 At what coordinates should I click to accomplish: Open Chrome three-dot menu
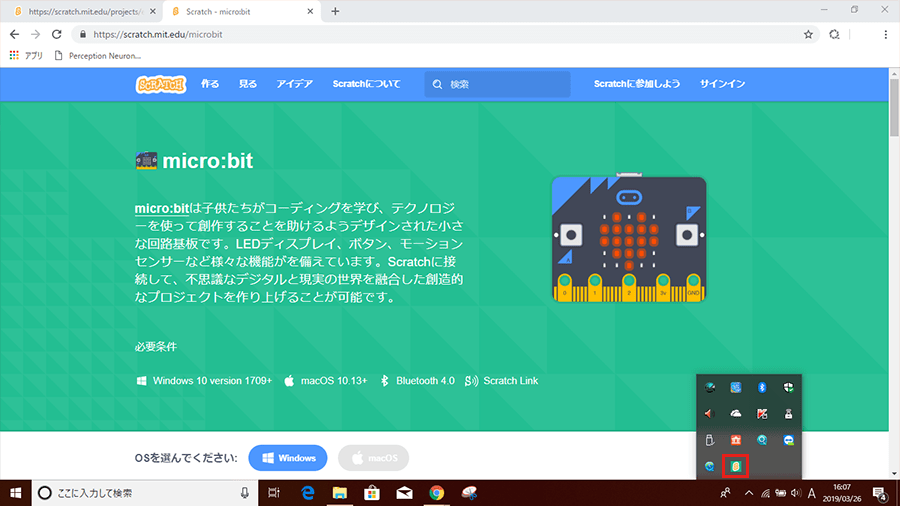(x=886, y=34)
